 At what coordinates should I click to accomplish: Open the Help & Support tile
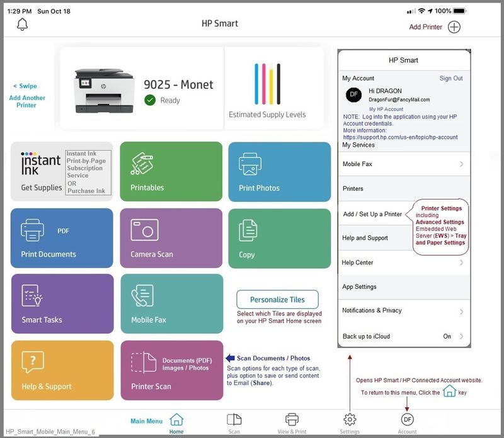click(62, 370)
